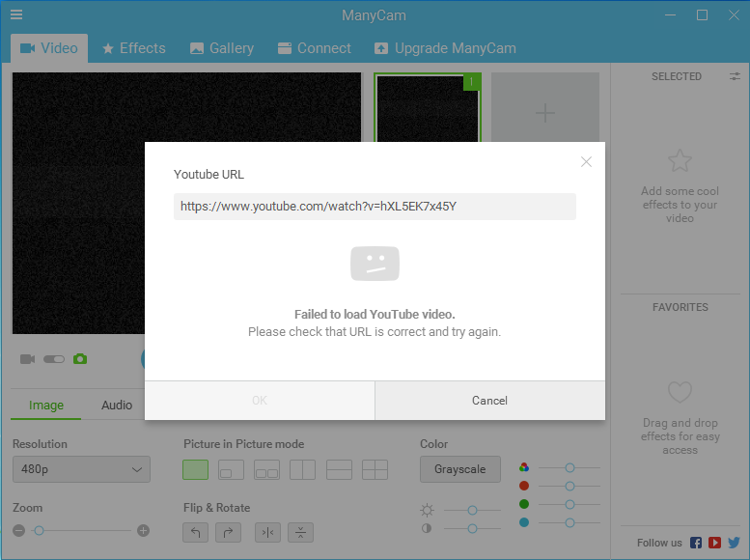Open the Upgrade ManyCam tab

(x=445, y=48)
